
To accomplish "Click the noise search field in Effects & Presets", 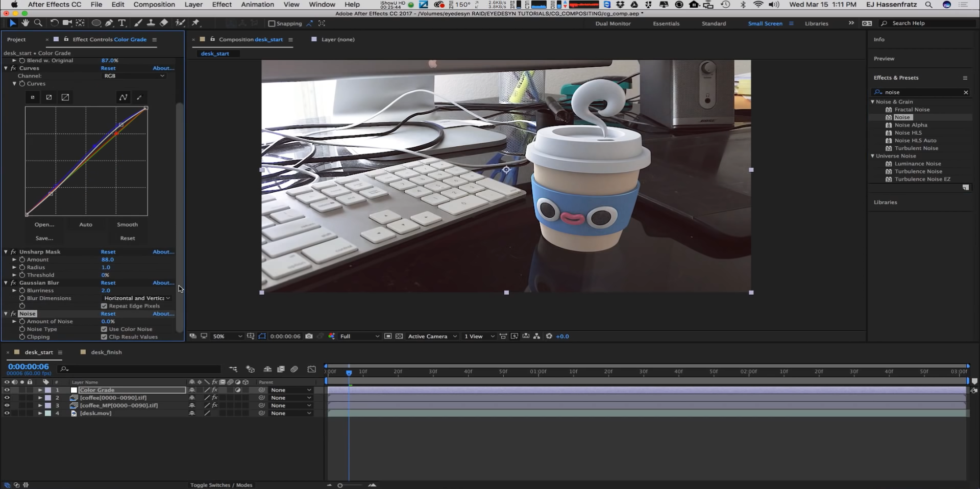I will click(923, 92).
